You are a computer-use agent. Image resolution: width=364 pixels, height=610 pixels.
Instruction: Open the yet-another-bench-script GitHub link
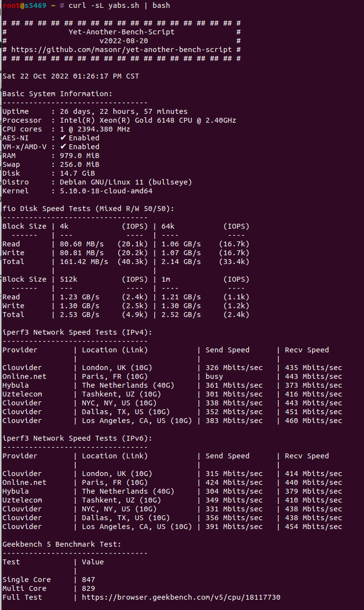(121, 50)
